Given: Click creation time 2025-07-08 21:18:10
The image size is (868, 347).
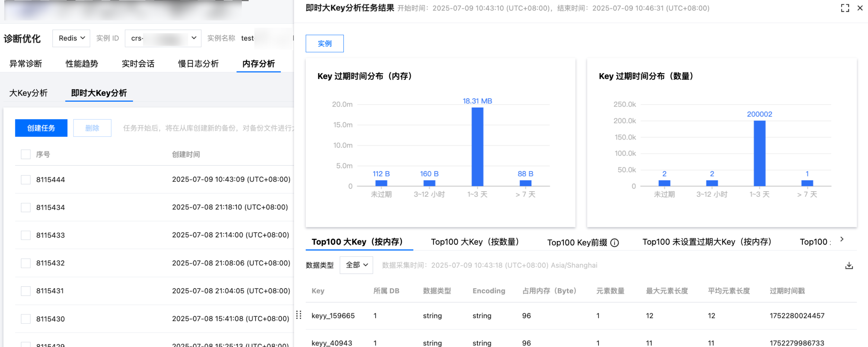Looking at the screenshot, I should 230,207.
